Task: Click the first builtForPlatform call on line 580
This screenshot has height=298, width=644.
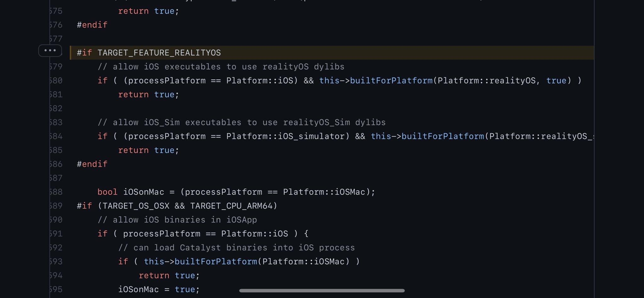Action: [391, 81]
